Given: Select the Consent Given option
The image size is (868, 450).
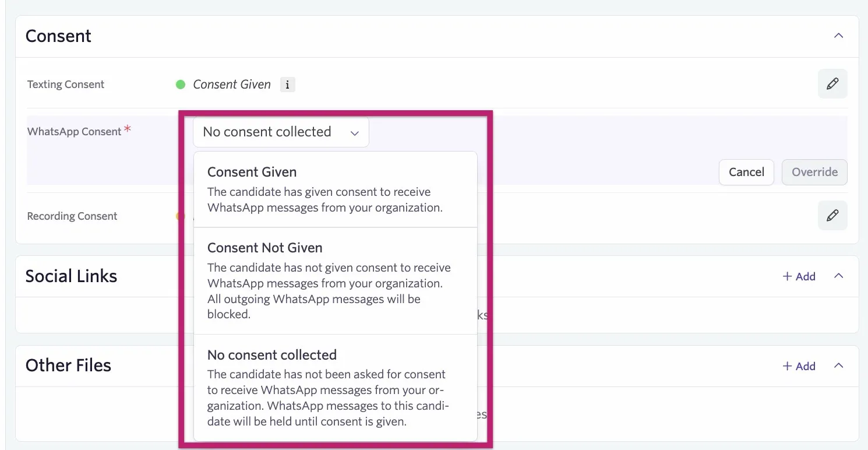Looking at the screenshot, I should click(x=336, y=190).
